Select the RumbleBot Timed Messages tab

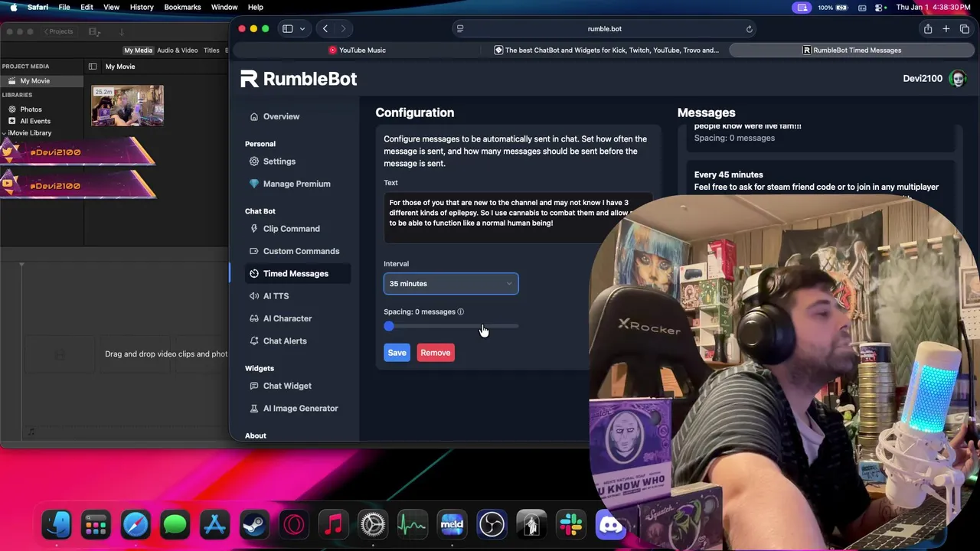(x=851, y=51)
